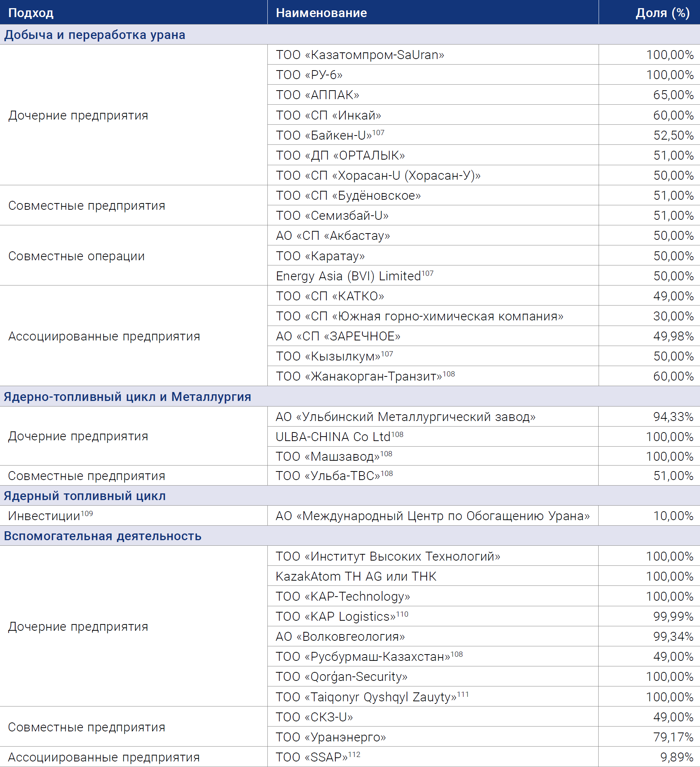Select the 99,34% share value
Screen dimensions: 700x767
pyautogui.click(x=673, y=636)
